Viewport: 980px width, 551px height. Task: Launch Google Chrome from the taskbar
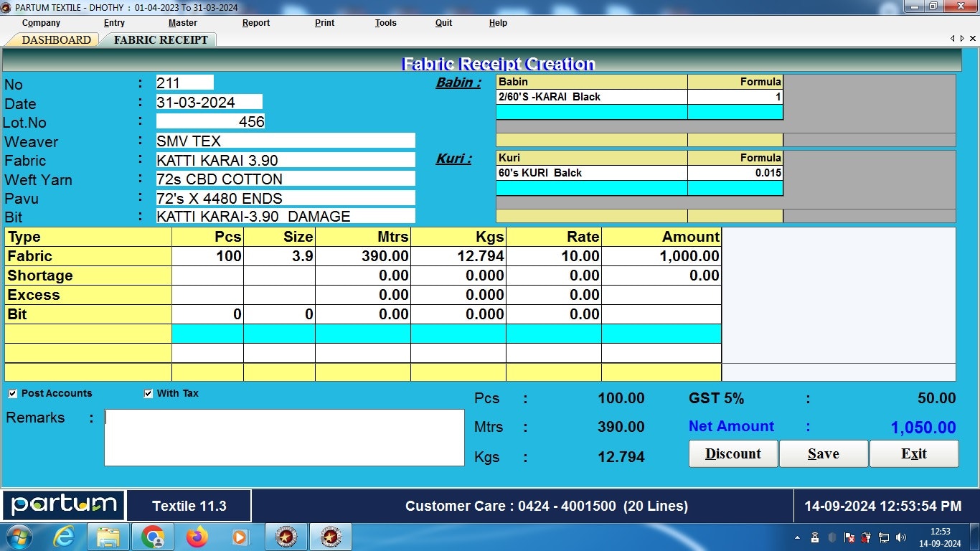(153, 537)
